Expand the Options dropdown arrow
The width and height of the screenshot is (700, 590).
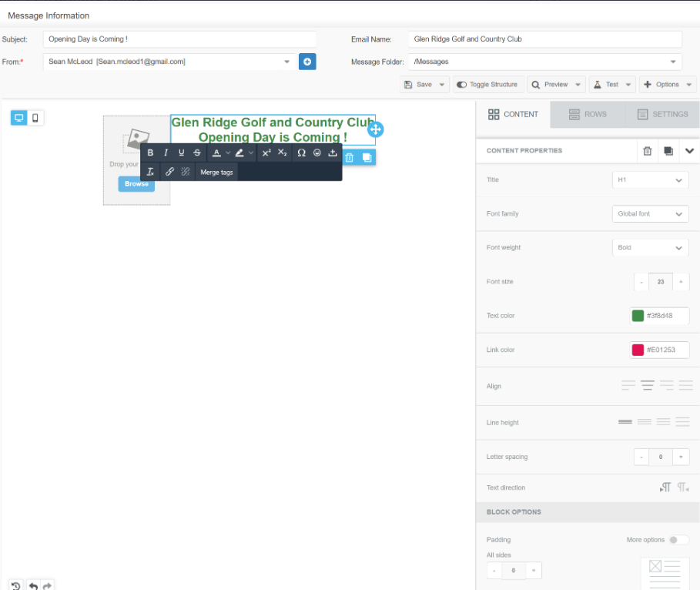tap(689, 85)
